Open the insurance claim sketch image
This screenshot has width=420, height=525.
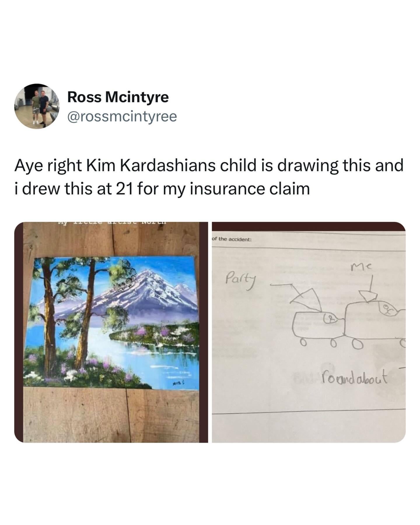[x=309, y=332]
